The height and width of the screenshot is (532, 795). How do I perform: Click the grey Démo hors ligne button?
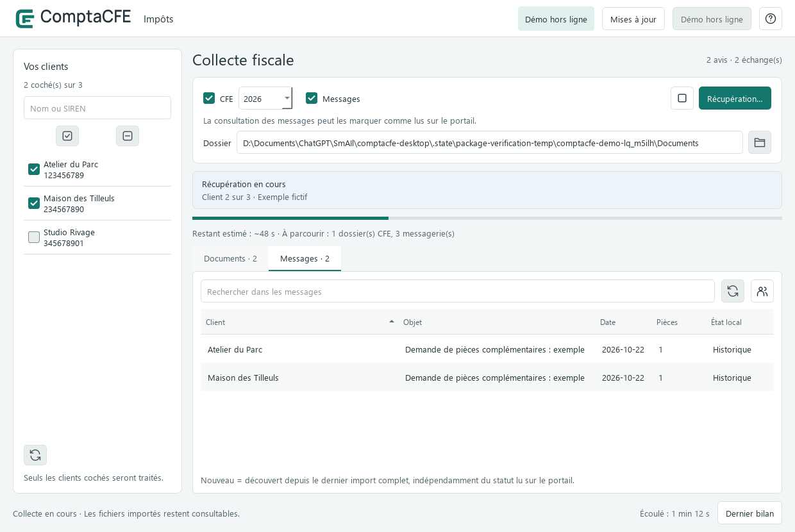point(712,19)
